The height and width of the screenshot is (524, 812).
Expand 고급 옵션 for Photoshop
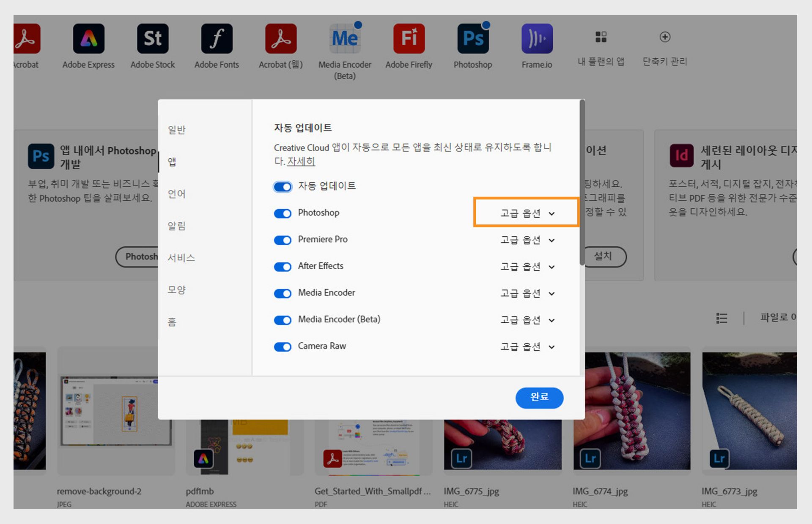[x=527, y=213]
